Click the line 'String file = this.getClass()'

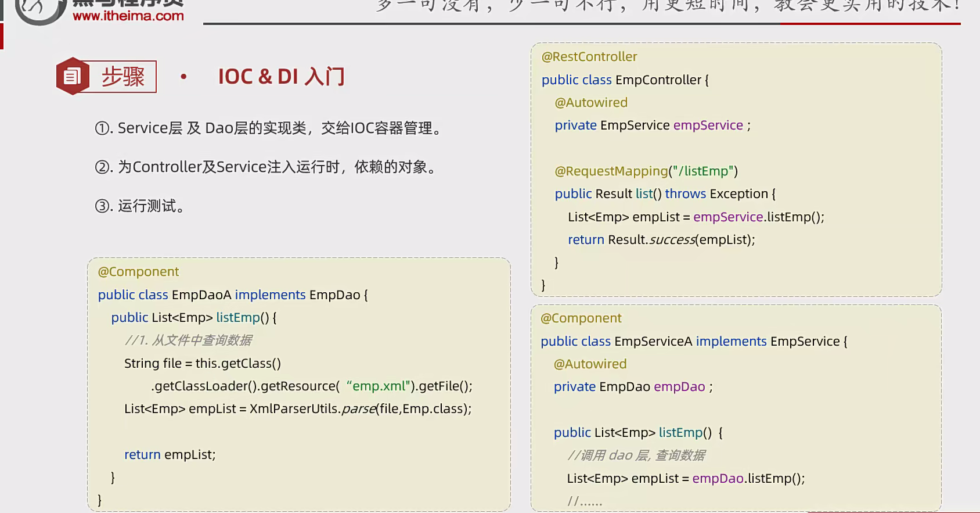click(x=203, y=364)
